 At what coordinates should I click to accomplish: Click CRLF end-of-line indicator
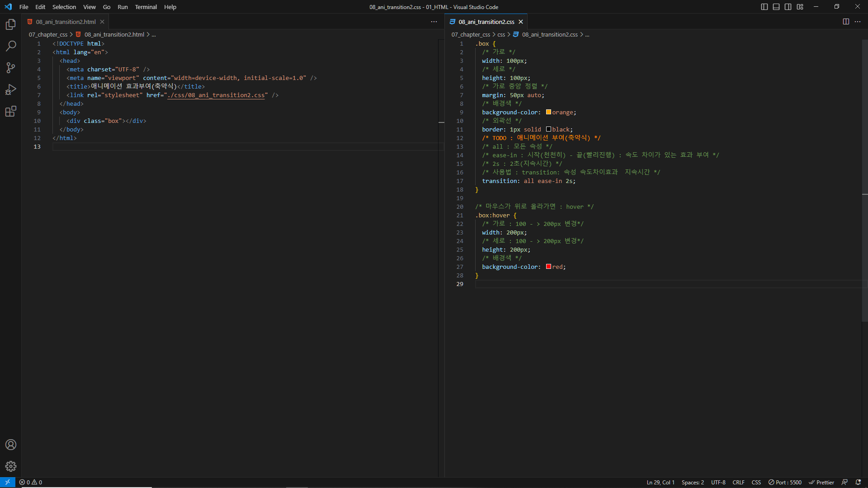click(x=738, y=482)
